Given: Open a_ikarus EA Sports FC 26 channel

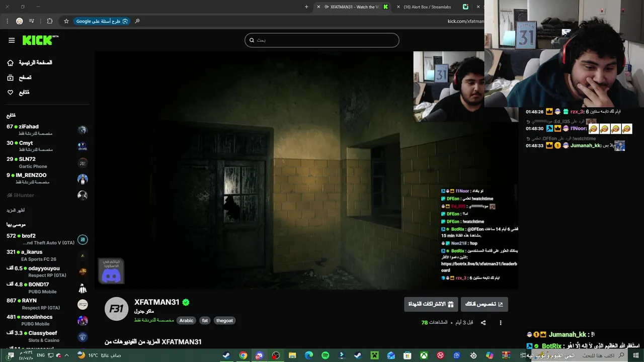Looking at the screenshot, I should pos(47,255).
